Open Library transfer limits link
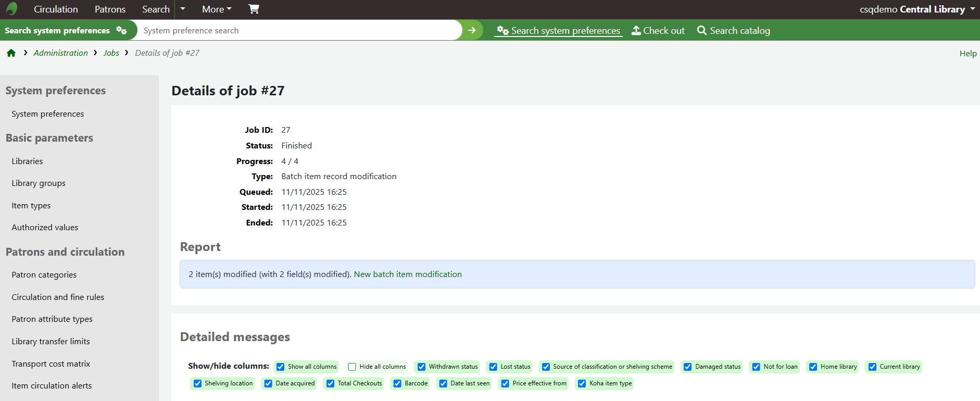The width and height of the screenshot is (980, 401). (51, 342)
